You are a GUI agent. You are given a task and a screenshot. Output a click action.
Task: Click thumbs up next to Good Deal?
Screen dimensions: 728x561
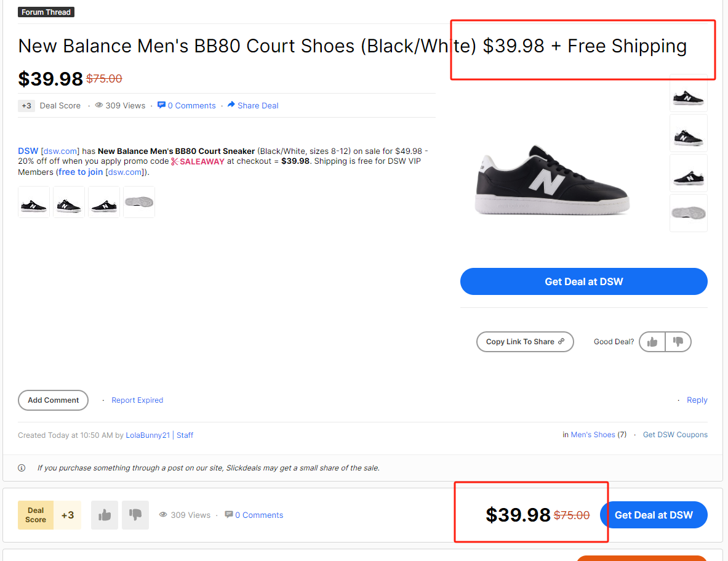pyautogui.click(x=652, y=342)
